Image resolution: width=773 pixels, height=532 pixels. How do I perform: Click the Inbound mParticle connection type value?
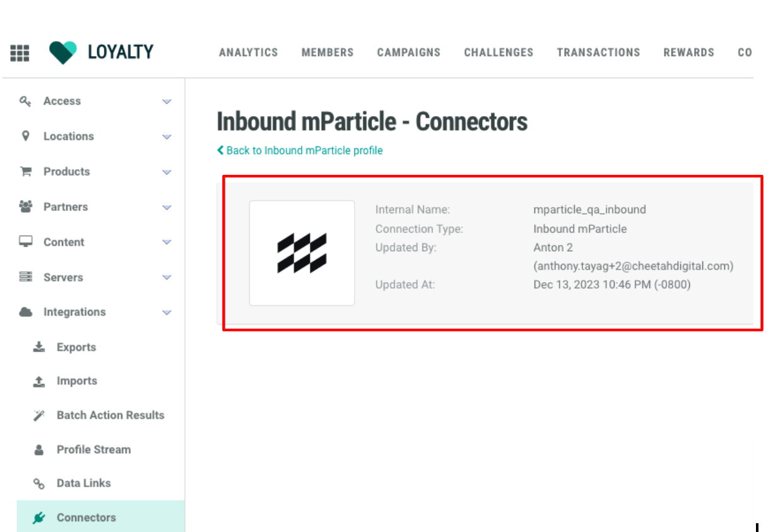click(580, 229)
